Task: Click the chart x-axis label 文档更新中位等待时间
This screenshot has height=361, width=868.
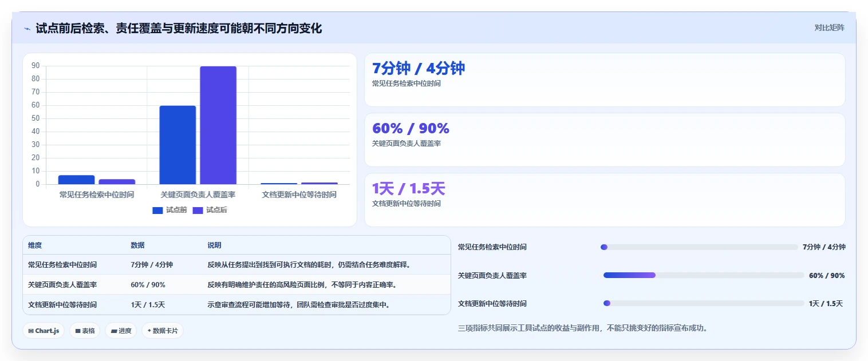Action: click(299, 195)
